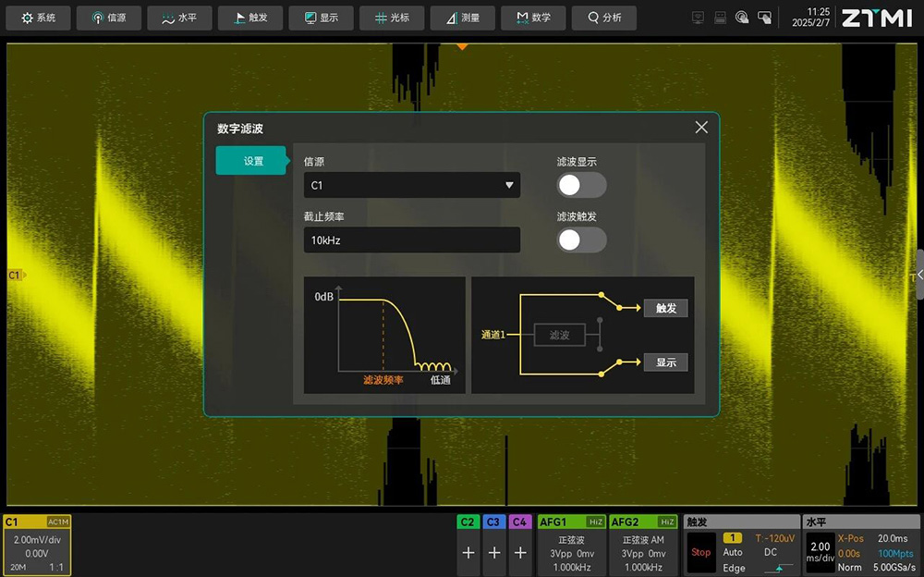The image size is (924, 577).
Task: Click the 分析 magnifier icon
Action: coord(592,18)
